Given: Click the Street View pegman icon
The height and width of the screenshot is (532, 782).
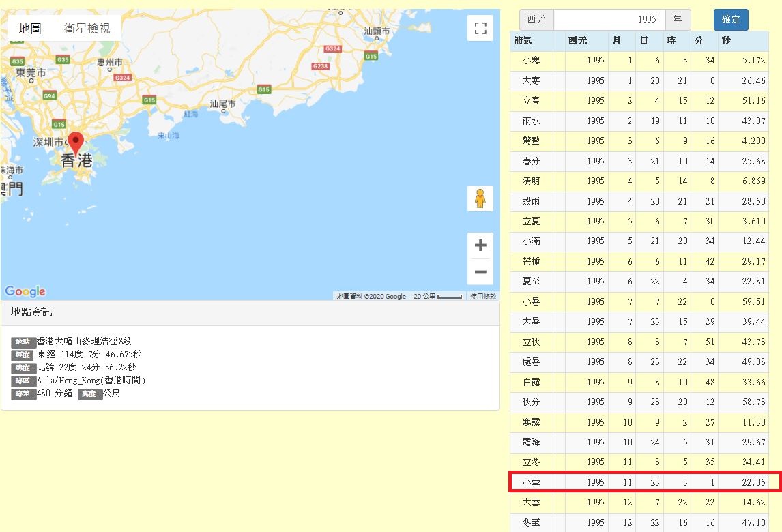Looking at the screenshot, I should pos(480,198).
